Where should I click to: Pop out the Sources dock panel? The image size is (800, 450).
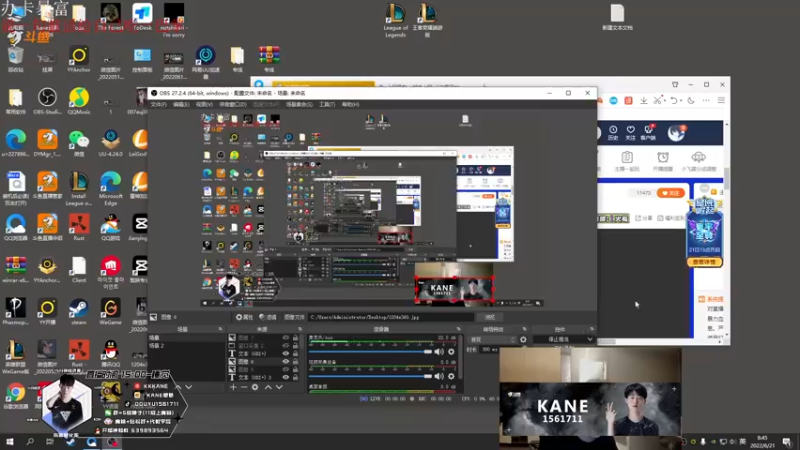(300, 329)
